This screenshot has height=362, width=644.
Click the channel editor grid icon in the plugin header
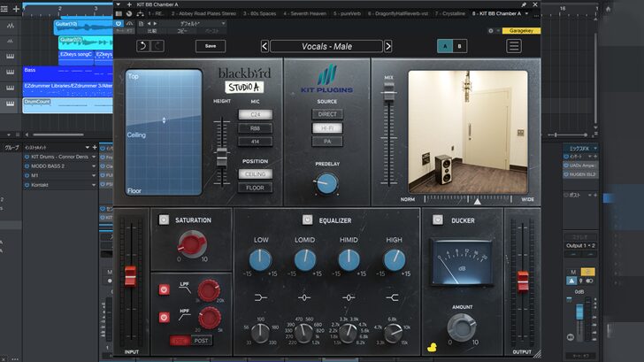[119, 13]
